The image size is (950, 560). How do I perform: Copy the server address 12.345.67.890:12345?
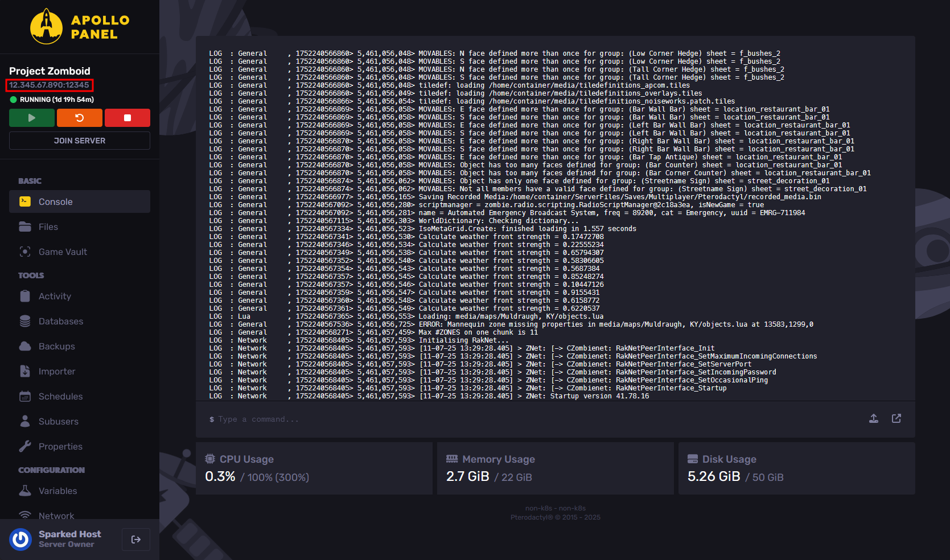tap(49, 85)
